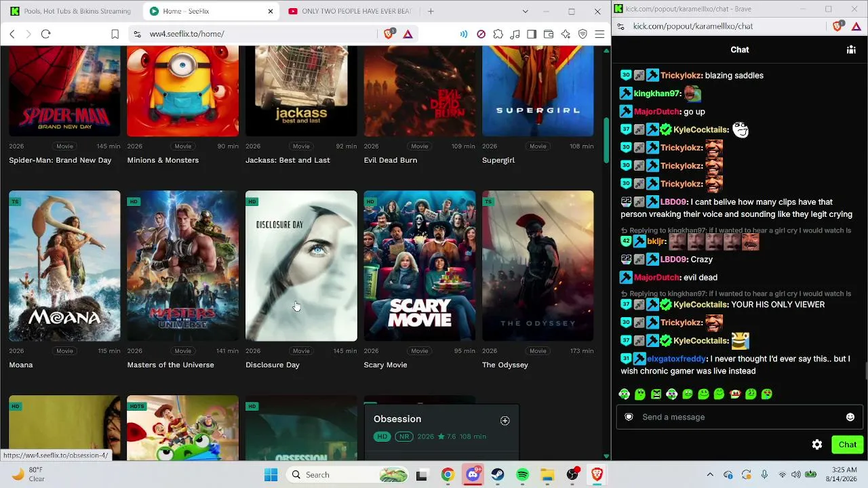Open Steam from the taskbar

(498, 474)
